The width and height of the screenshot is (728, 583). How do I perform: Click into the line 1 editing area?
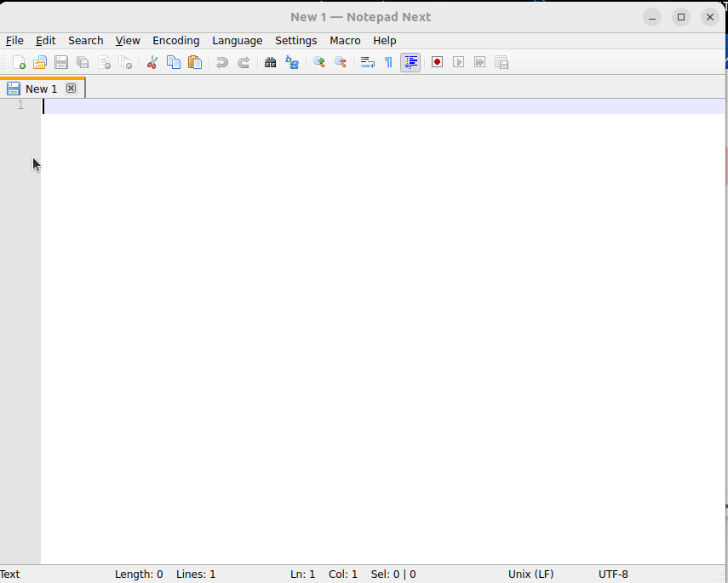(383, 106)
